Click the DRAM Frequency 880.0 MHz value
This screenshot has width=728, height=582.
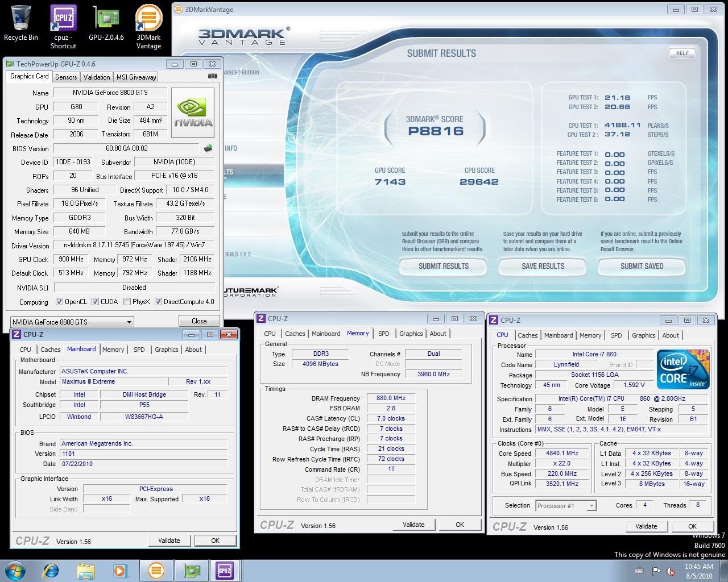coord(391,398)
